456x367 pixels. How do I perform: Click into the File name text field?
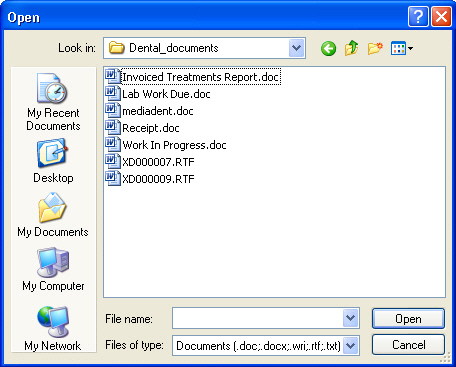(x=257, y=318)
